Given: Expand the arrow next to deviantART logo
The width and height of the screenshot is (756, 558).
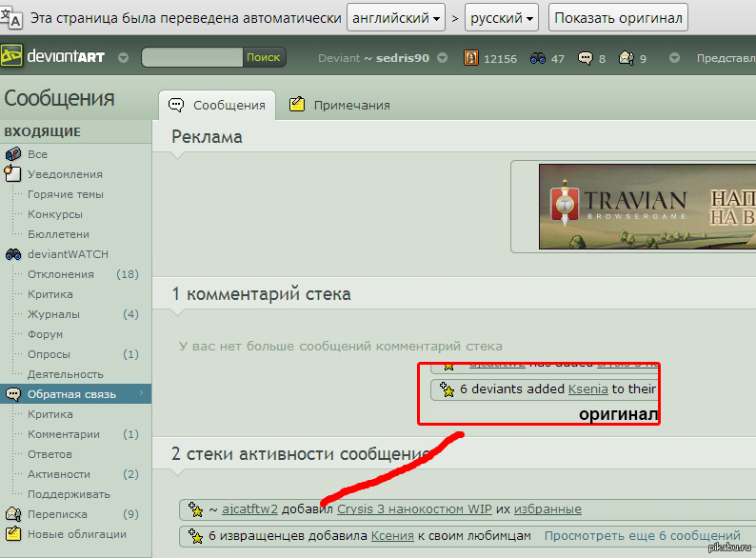Looking at the screenshot, I should coord(124,58).
